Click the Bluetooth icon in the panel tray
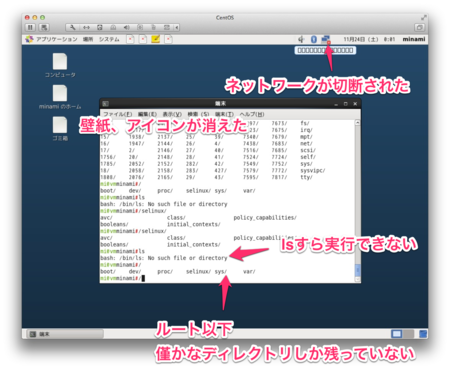Viewport: 450px width, 369px height. point(314,39)
